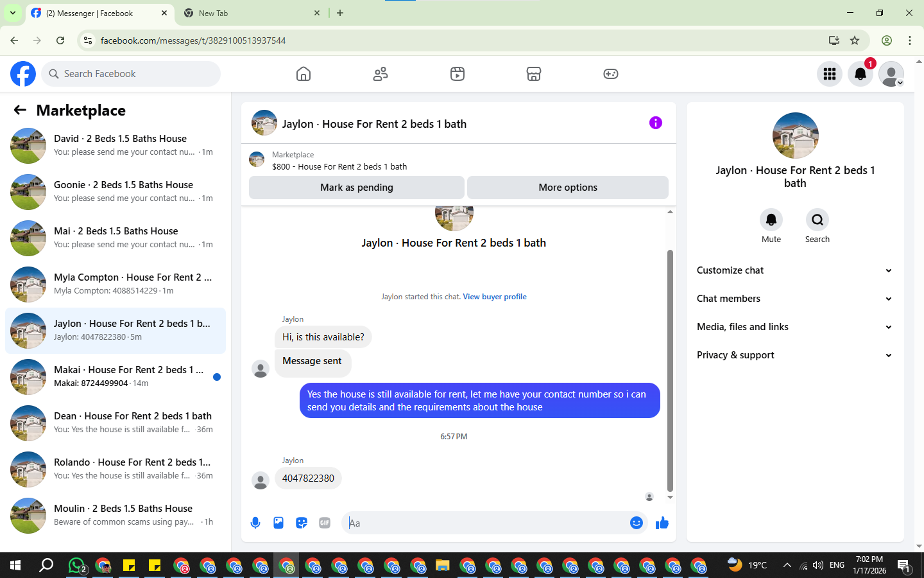Click the purple conversation information icon

[x=655, y=123]
